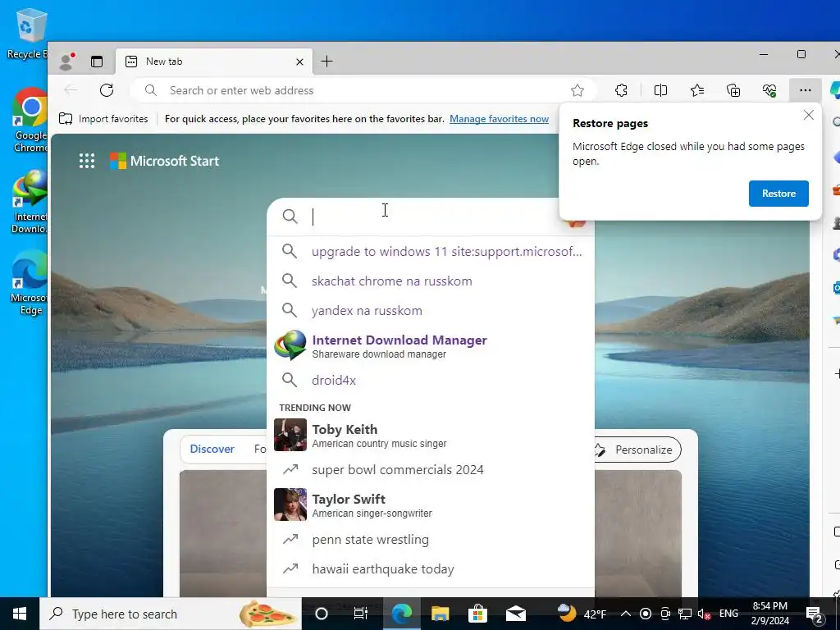The image size is (840, 630).
Task: Expand hidden system tray icons
Action: point(625,614)
